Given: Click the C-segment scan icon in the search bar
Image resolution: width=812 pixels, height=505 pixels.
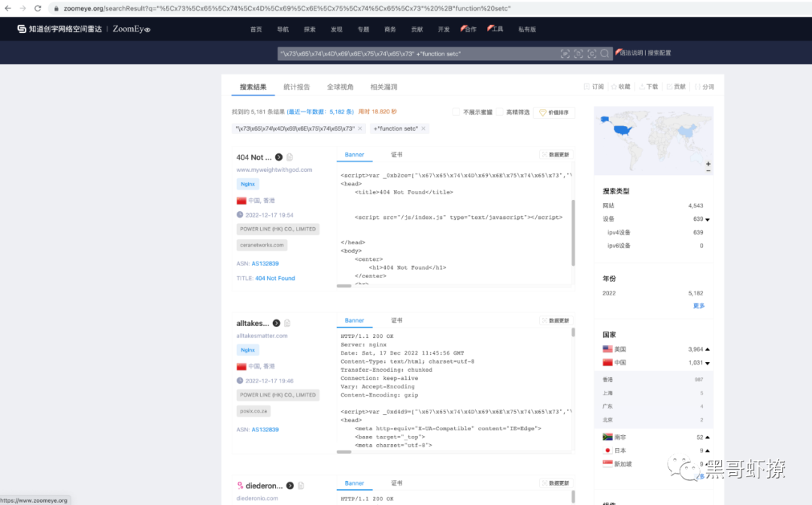Looking at the screenshot, I should coord(592,54).
